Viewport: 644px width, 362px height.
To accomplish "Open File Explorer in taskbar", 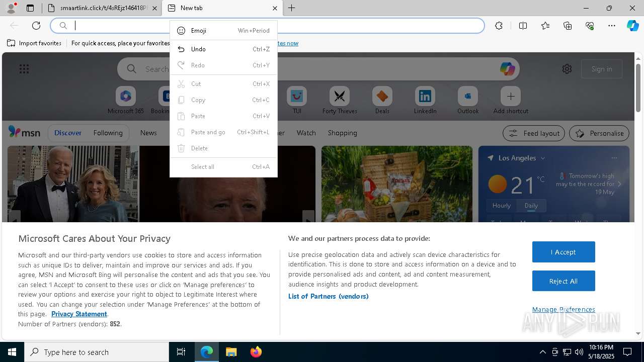I will 231,352.
